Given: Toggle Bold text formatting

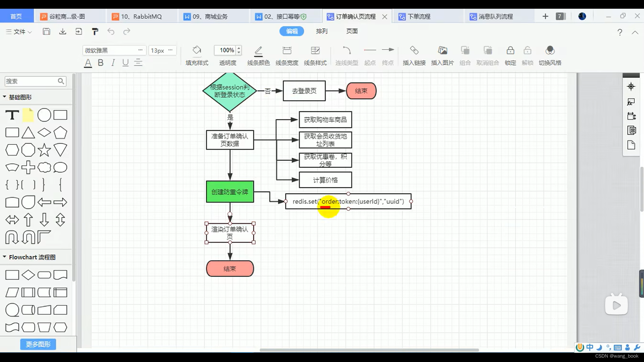Looking at the screenshot, I should (x=100, y=63).
